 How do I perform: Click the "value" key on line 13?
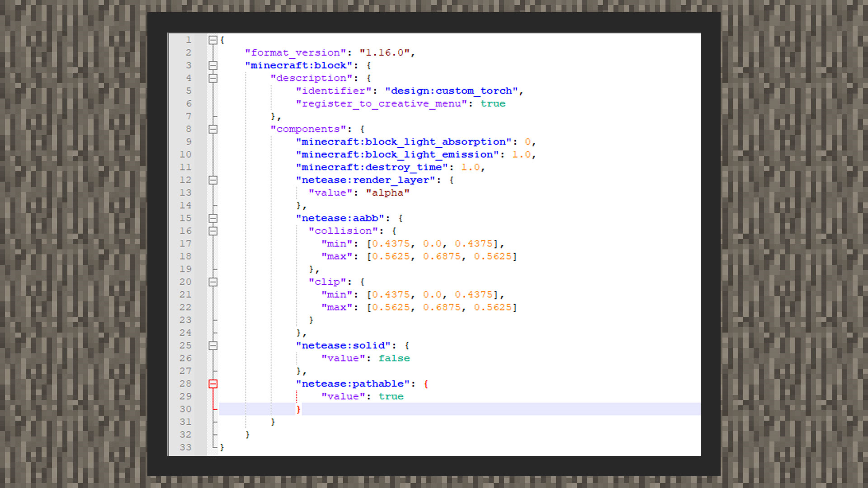pos(330,192)
